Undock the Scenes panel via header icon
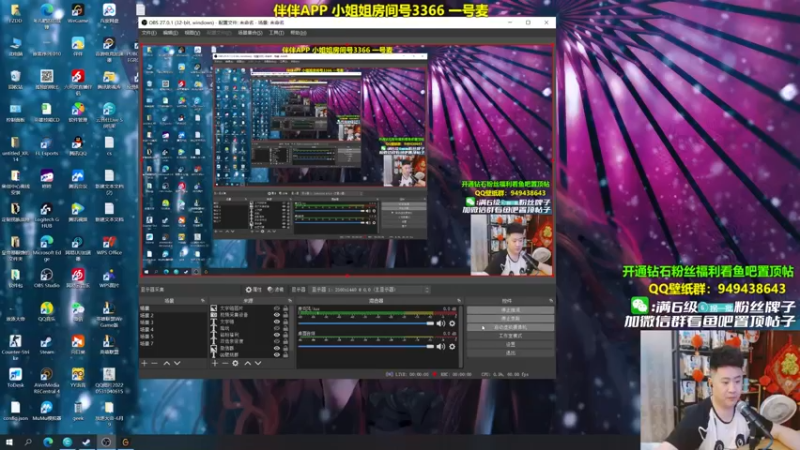Image resolution: width=800 pixels, height=450 pixels. [x=203, y=301]
